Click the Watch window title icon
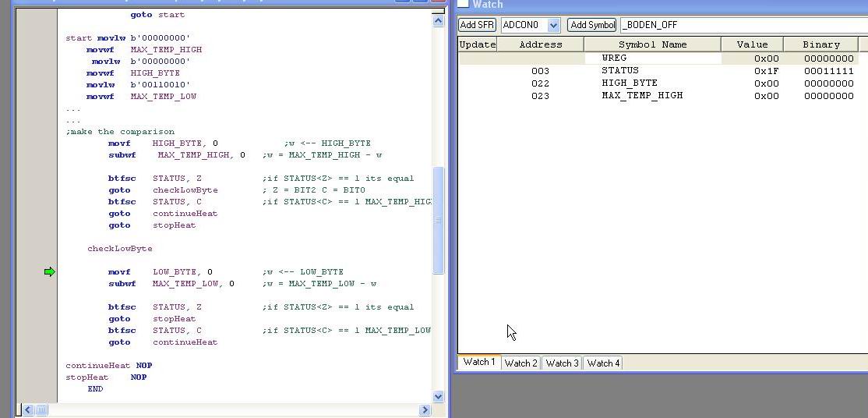The height and width of the screenshot is (418, 868). click(x=462, y=4)
